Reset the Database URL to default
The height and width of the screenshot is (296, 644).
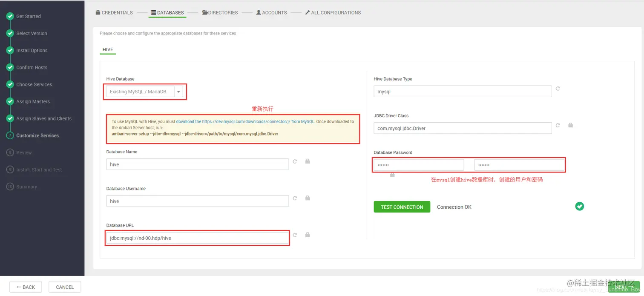pos(295,235)
